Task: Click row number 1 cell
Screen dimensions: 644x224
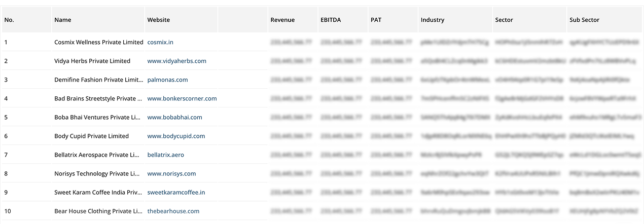Action: (x=26, y=42)
